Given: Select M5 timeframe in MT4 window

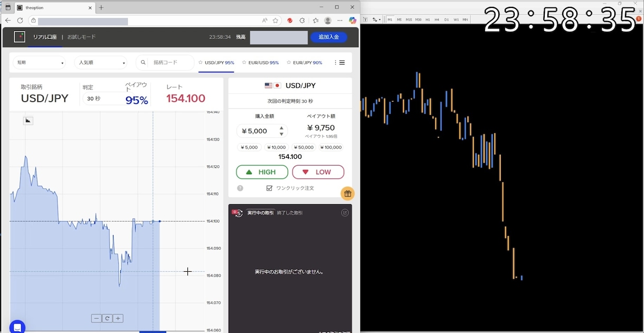Looking at the screenshot, I should point(400,20).
